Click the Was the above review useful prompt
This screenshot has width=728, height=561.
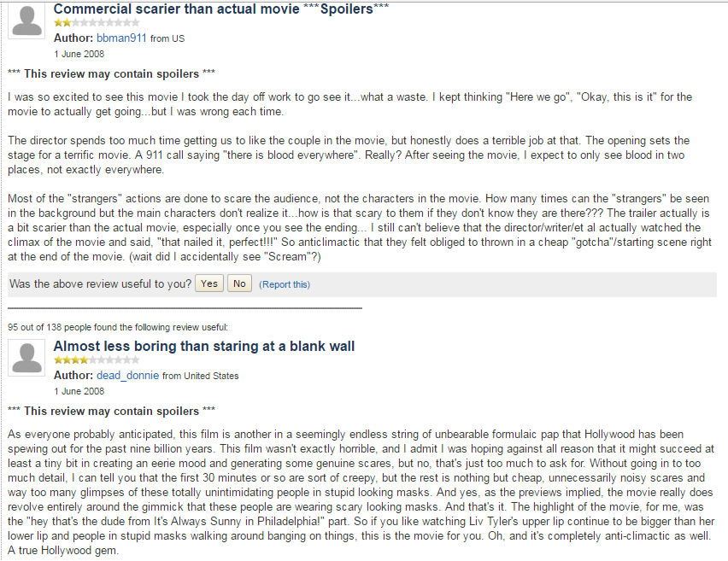pos(100,284)
